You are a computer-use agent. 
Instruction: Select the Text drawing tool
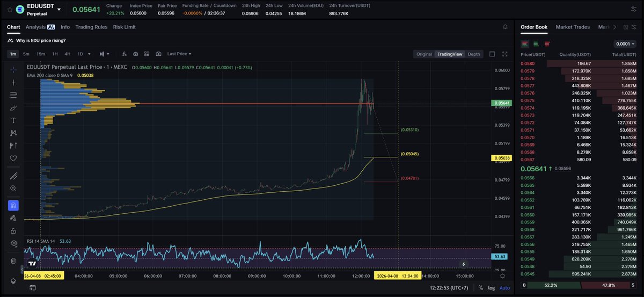(x=13, y=120)
